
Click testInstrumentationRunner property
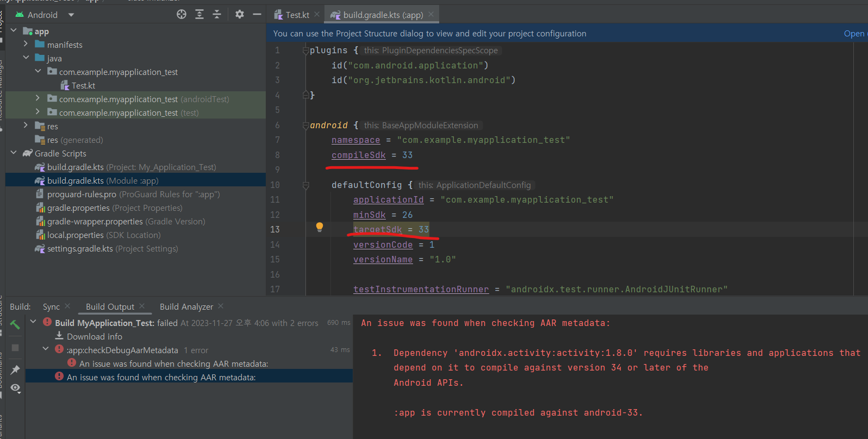[421, 290]
